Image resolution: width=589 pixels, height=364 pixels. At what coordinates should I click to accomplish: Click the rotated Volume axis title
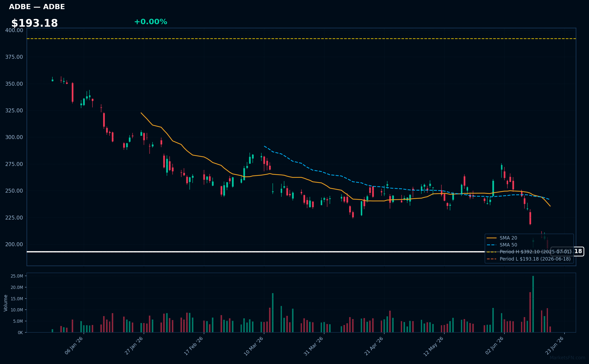point(6,303)
